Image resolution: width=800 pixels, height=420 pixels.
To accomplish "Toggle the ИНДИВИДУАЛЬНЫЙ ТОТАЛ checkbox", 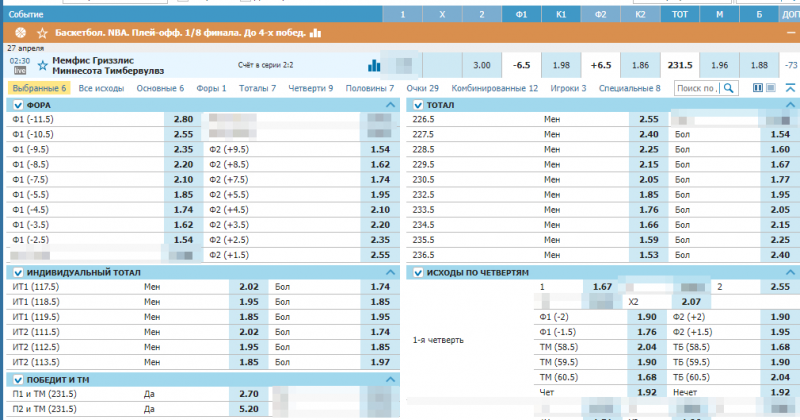I will [18, 272].
